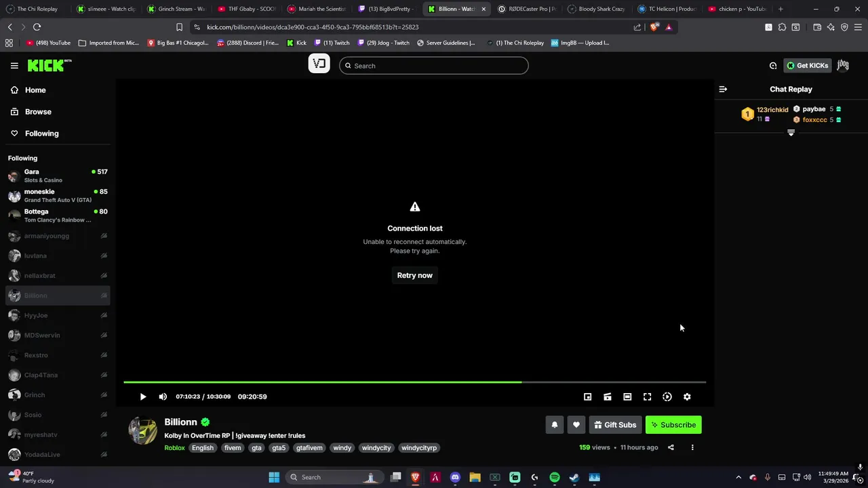Image resolution: width=868 pixels, height=488 pixels.
Task: Click the Get KICKs button
Action: 807,66
